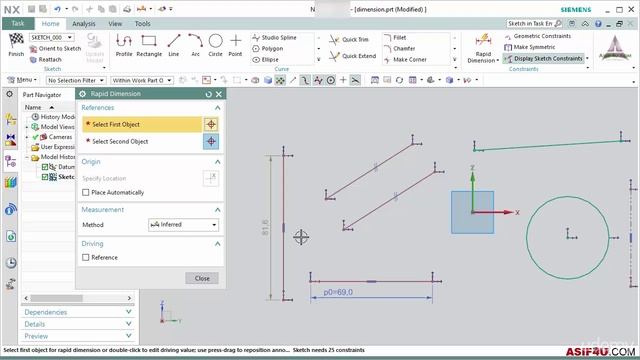The height and width of the screenshot is (360, 640).
Task: Toggle Display Sketch Constraints
Action: pyautogui.click(x=543, y=59)
